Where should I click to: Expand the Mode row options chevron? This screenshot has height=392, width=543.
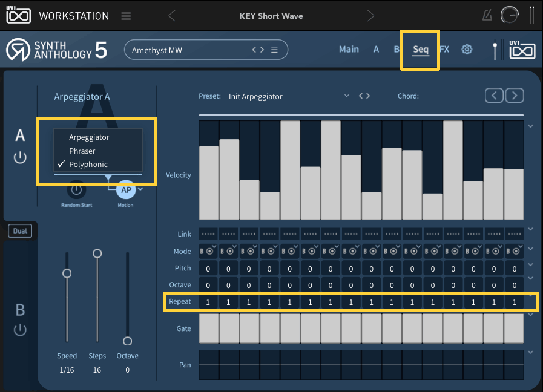530,249
